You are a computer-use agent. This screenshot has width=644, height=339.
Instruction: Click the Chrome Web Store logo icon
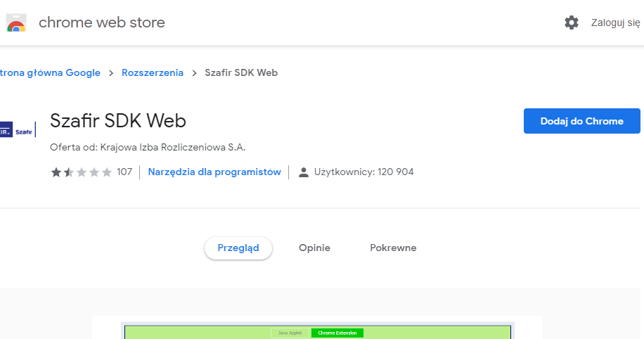point(16,23)
